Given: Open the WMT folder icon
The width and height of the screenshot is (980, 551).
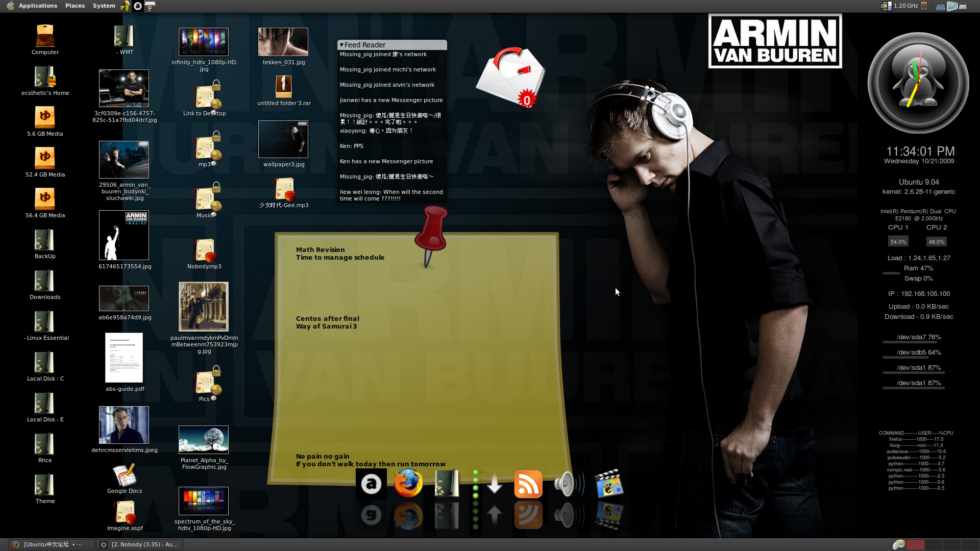Looking at the screenshot, I should tap(125, 36).
